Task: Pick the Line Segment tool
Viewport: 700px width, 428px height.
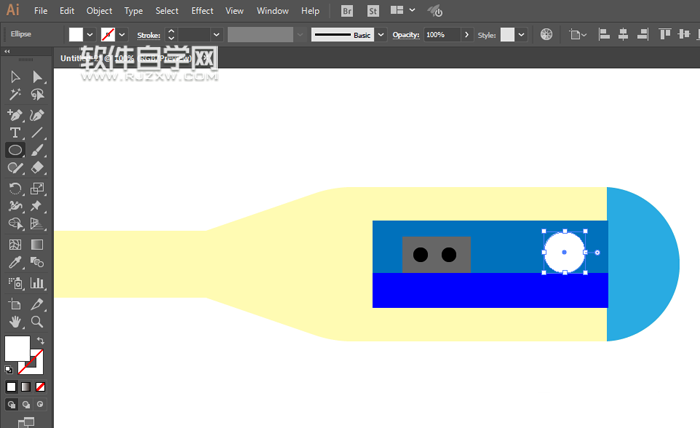Action: click(38, 133)
